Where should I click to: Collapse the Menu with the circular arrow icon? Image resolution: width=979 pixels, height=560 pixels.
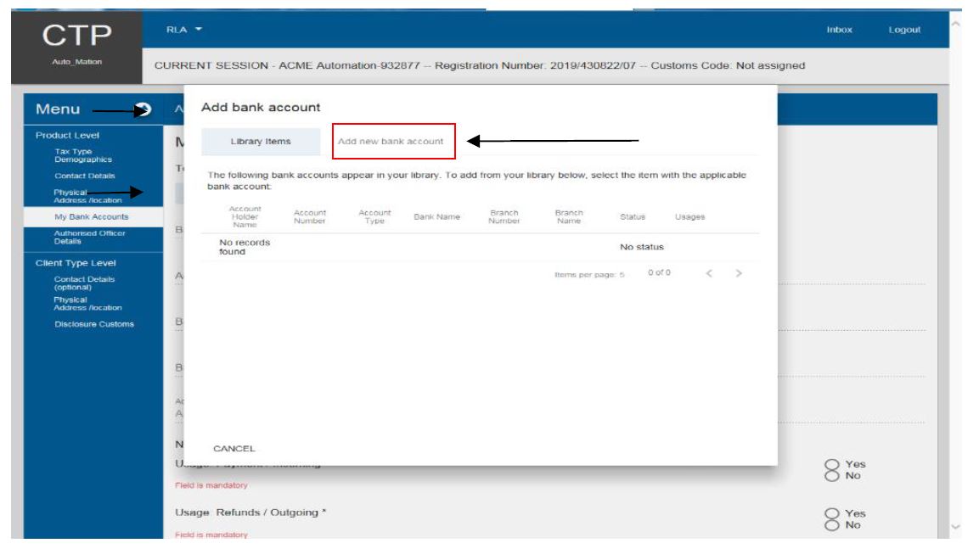[x=143, y=109]
